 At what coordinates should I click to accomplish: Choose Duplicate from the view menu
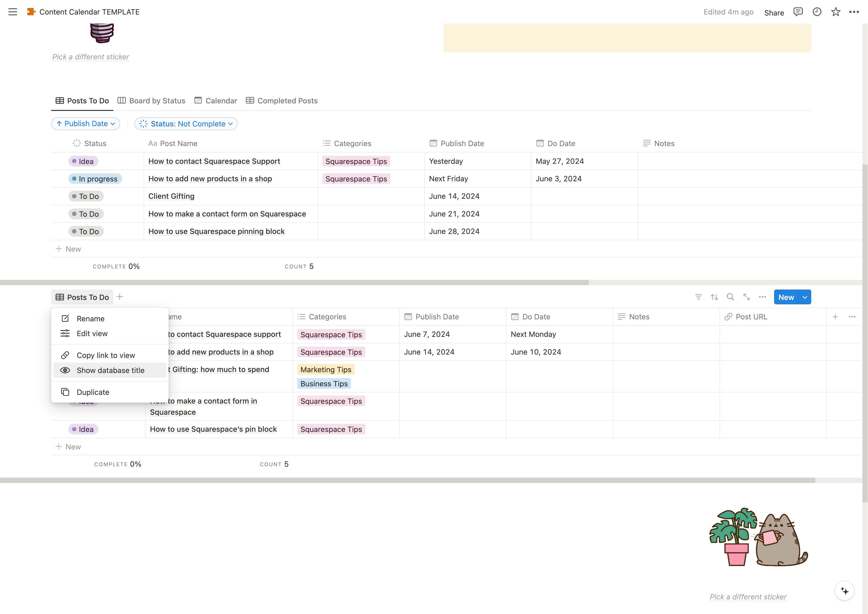(x=93, y=392)
